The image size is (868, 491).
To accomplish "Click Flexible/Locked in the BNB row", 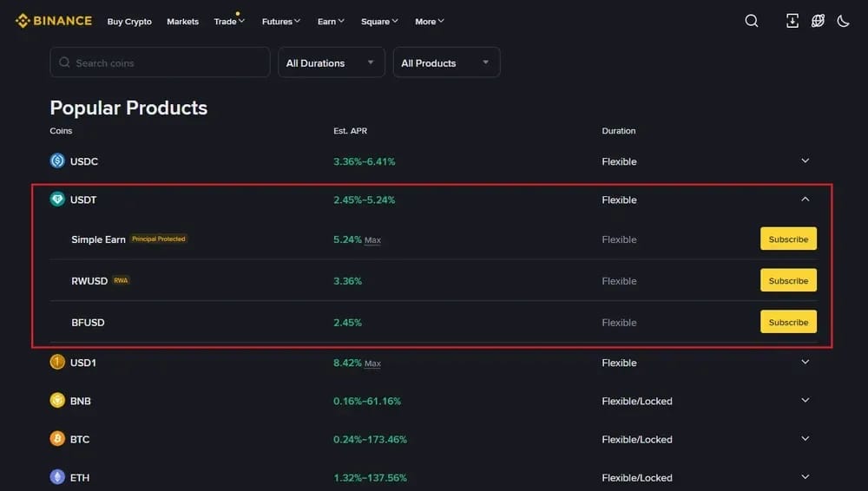I will point(637,401).
